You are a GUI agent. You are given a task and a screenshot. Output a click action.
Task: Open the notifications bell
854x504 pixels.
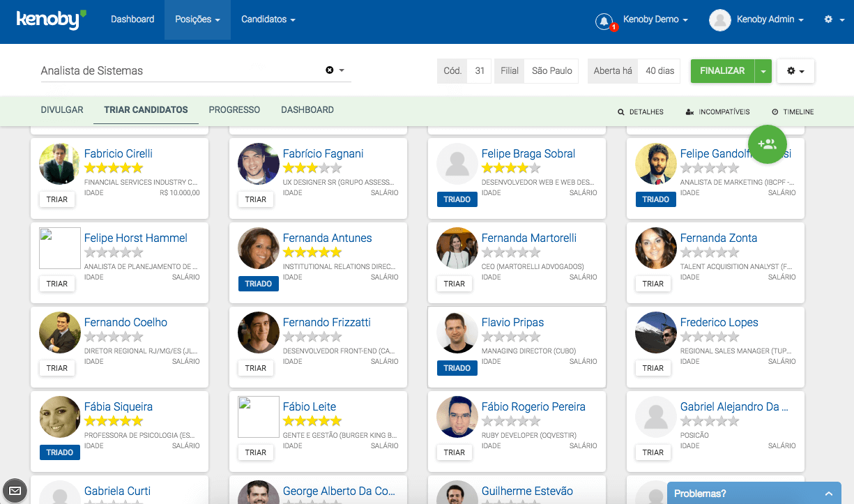tap(604, 21)
